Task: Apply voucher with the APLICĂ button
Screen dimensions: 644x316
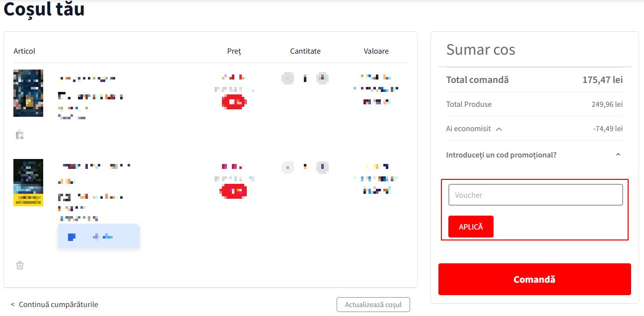Action: (x=471, y=227)
